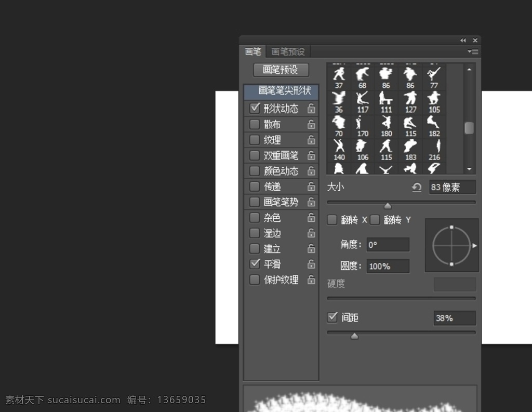Close the brush panel

click(475, 41)
